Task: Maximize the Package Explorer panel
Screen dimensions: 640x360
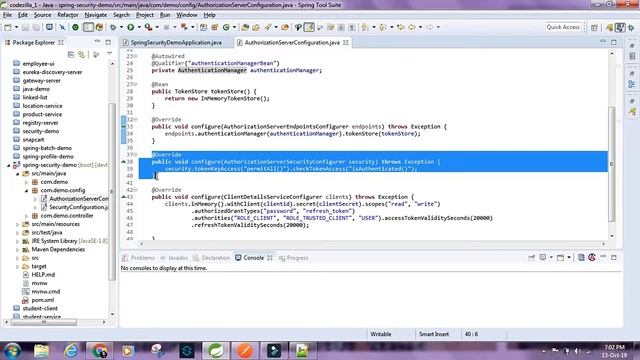Action: 108,42
